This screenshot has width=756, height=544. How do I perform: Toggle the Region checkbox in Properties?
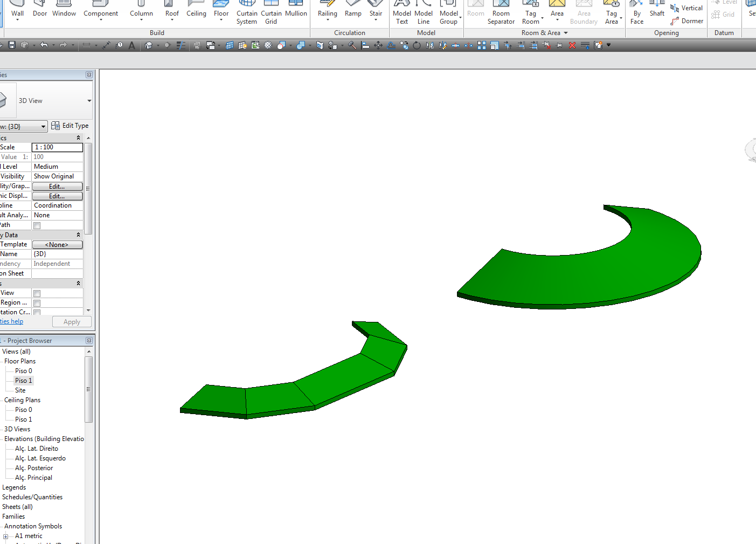pos(37,303)
